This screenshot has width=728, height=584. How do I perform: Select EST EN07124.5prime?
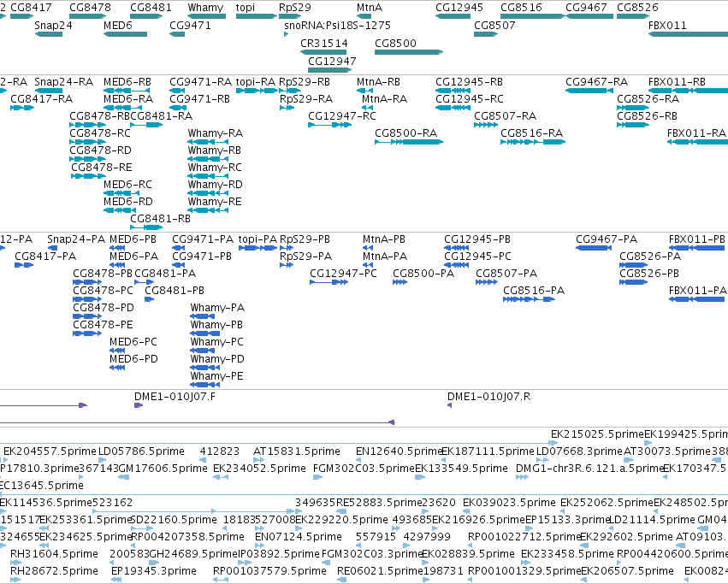(298, 537)
